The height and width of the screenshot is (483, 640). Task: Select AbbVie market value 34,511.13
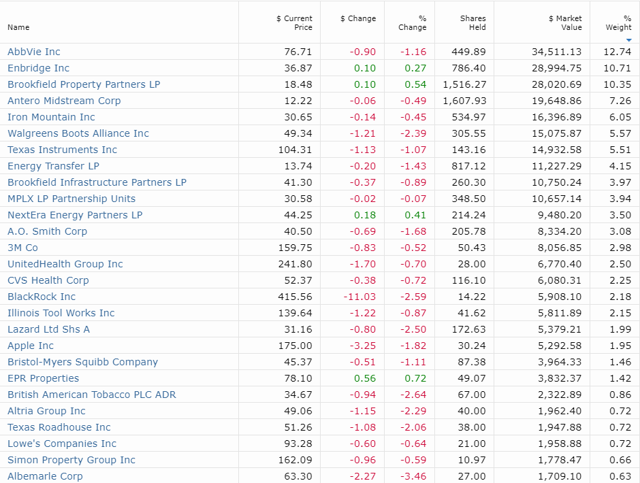tap(557, 52)
